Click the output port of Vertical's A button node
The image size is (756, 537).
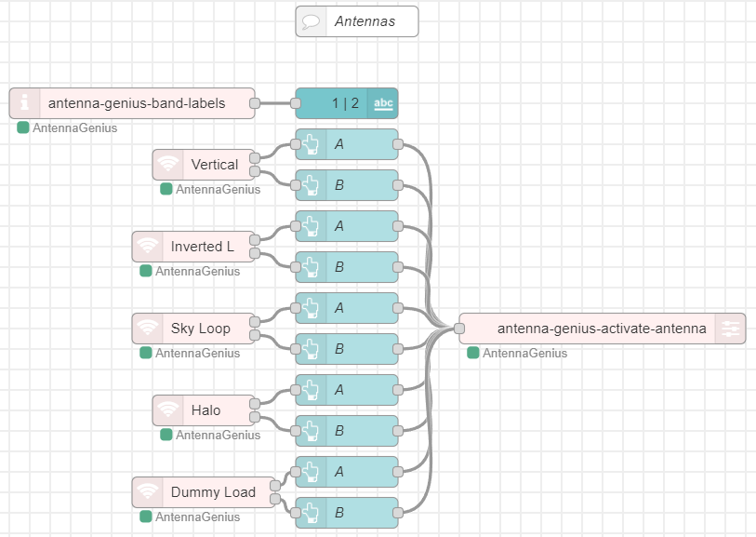click(398, 144)
